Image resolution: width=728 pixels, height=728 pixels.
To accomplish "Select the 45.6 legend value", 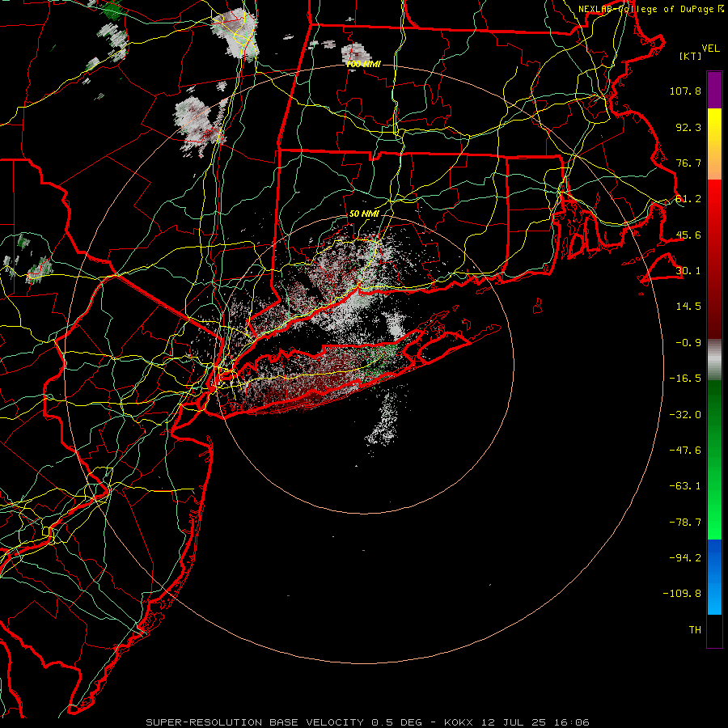I will coord(688,235).
